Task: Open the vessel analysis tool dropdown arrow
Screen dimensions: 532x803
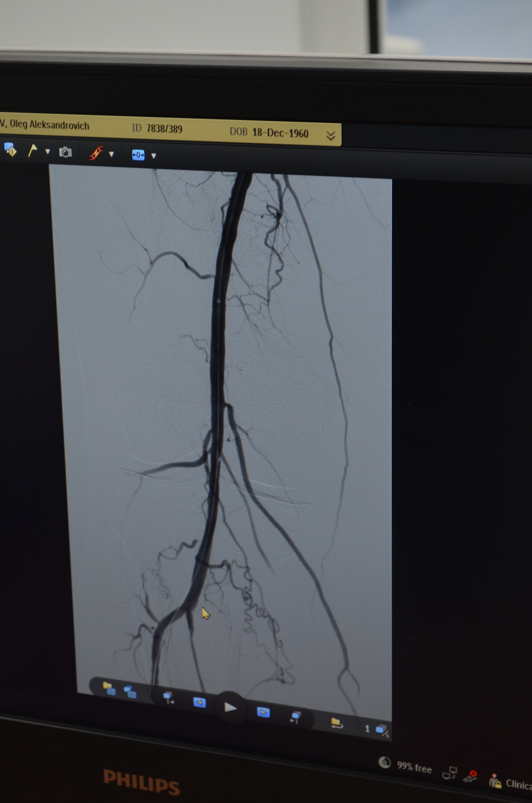Action: 111,154
